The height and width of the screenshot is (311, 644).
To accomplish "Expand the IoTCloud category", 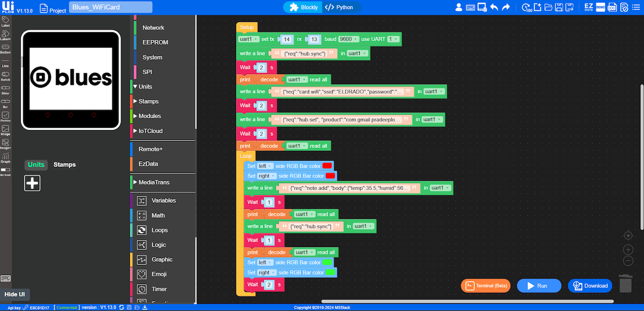I will point(148,131).
